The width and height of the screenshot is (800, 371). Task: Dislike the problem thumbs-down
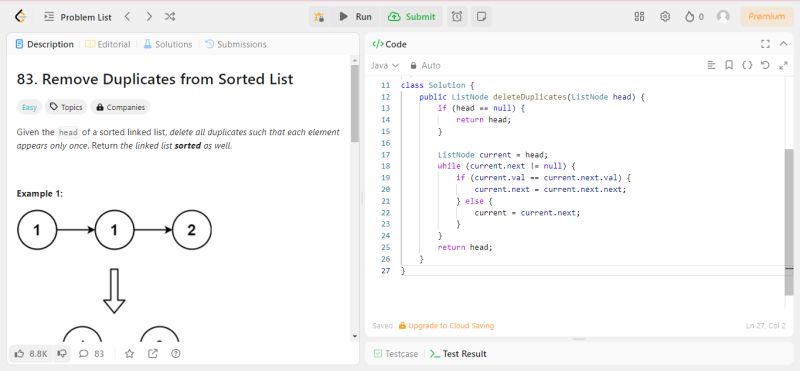point(62,354)
